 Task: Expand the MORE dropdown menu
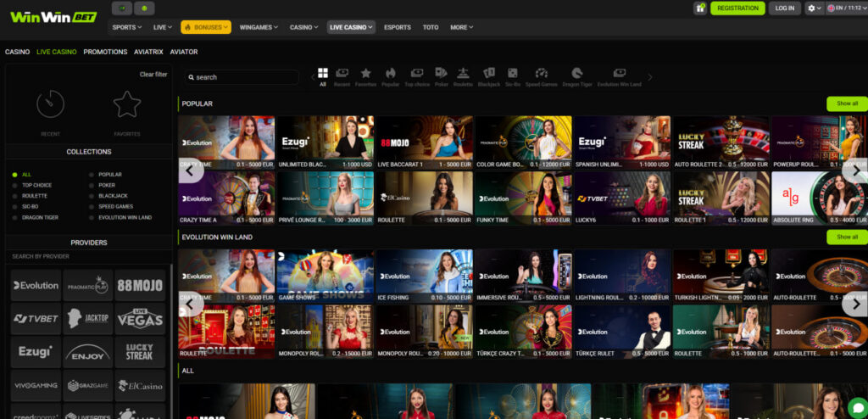point(462,27)
